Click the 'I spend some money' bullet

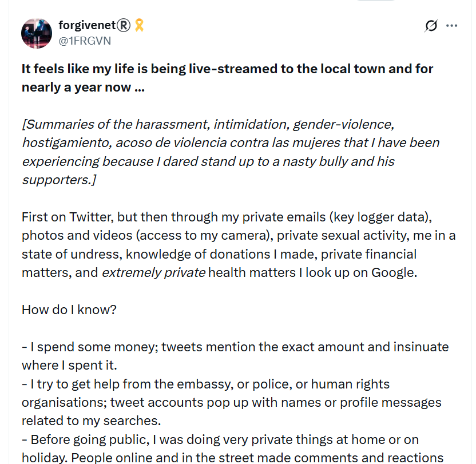point(235,356)
